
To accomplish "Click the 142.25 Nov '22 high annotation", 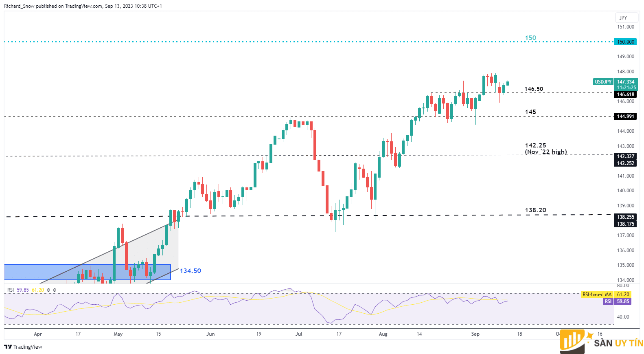I will point(546,149).
